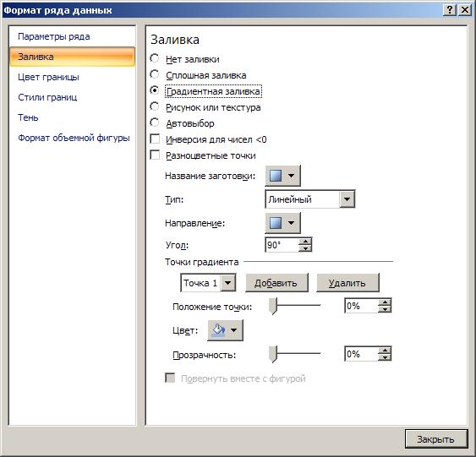Click the Прозрачность slider handle
Image resolution: width=476 pixels, height=457 pixels.
[x=273, y=354]
